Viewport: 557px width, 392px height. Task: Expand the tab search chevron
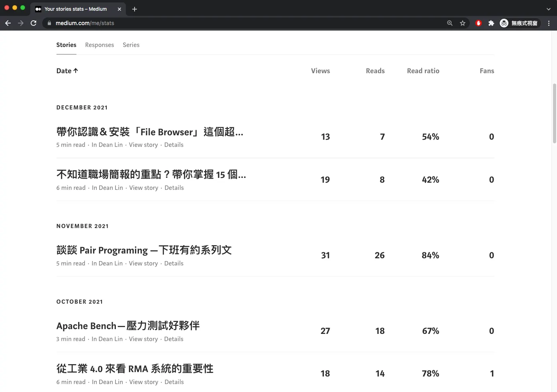point(549,9)
